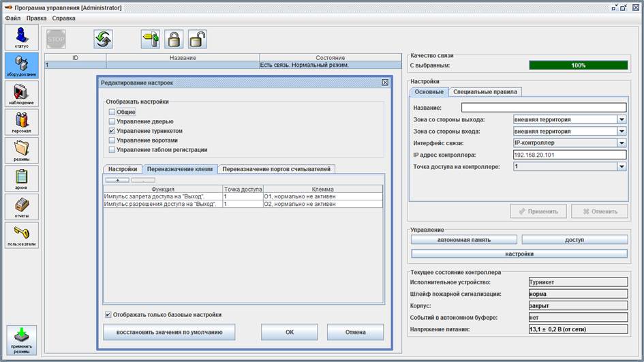This screenshot has width=644, height=362.
Task: Click восстановить значения по умолчанию button
Action: tap(169, 332)
